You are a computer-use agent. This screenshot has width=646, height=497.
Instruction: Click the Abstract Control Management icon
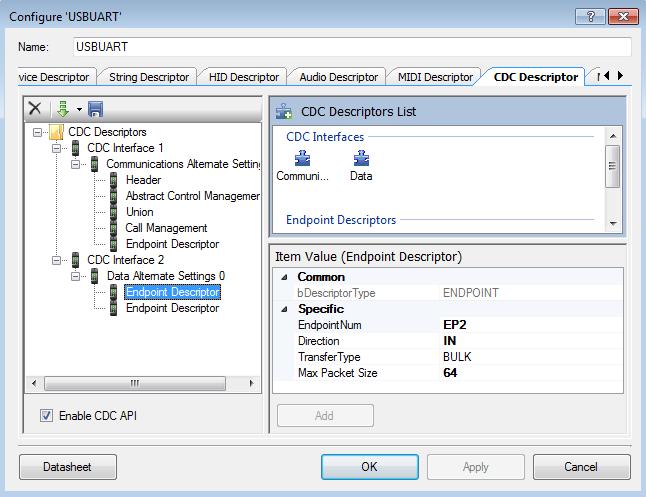(x=113, y=196)
